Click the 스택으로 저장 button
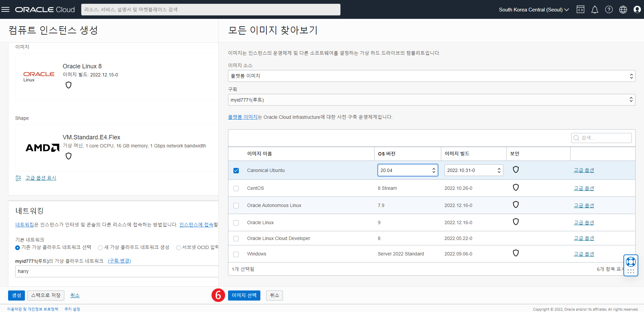 46,296
